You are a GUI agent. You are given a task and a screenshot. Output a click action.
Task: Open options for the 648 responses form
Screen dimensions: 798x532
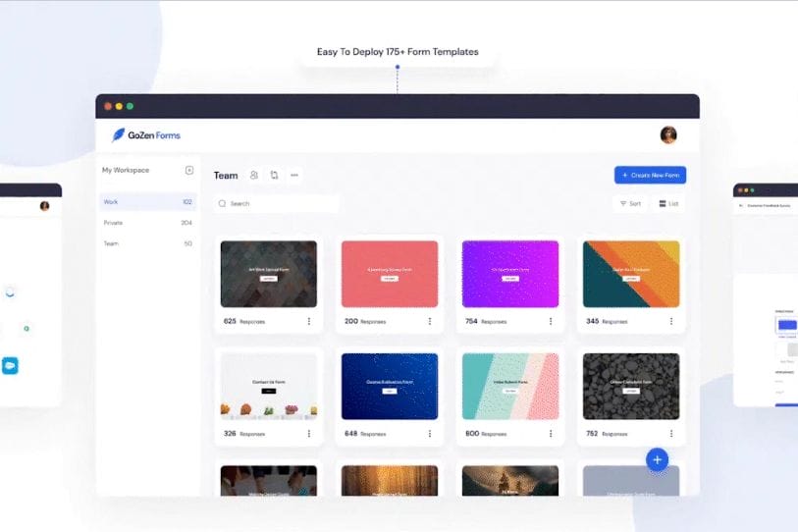[x=430, y=434]
